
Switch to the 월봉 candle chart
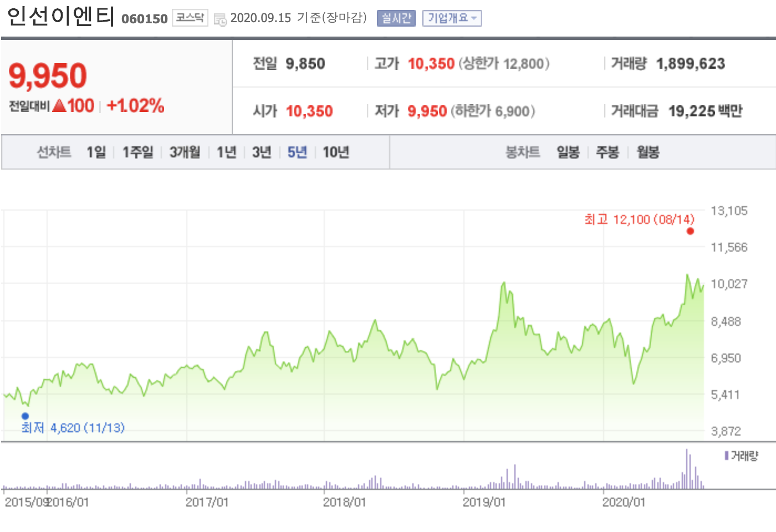(x=648, y=152)
